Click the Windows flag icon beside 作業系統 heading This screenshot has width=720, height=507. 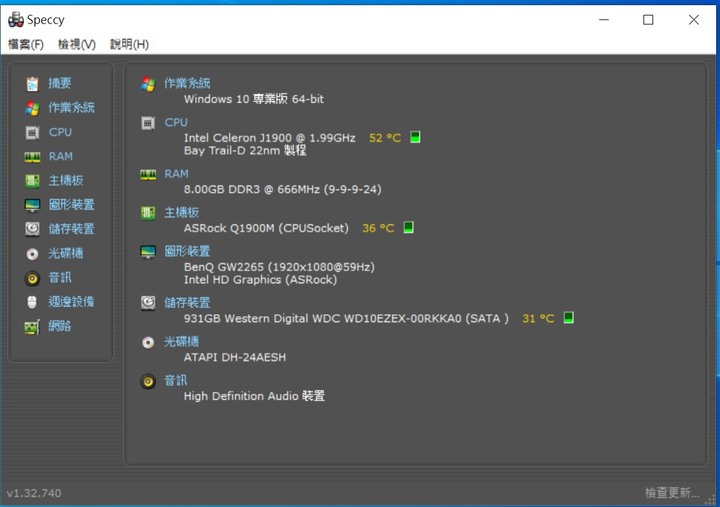tap(148, 84)
